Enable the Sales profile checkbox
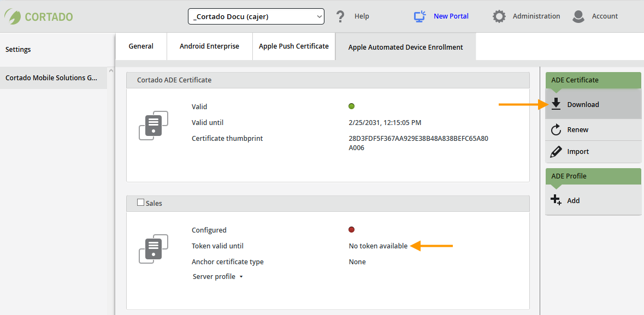The image size is (644, 315). pos(140,202)
